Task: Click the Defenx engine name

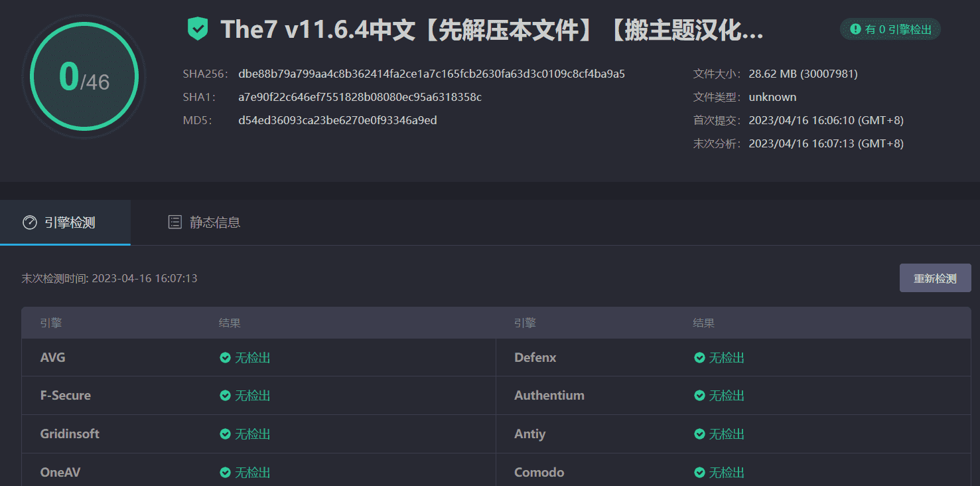Action: click(x=535, y=358)
